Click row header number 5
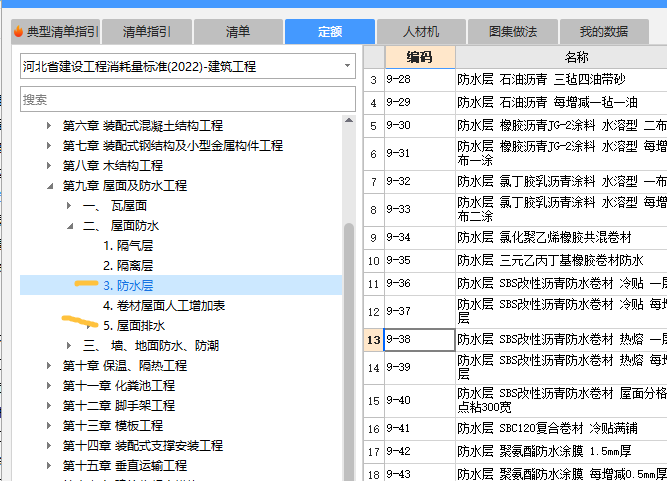The width and height of the screenshot is (667, 481). click(374, 125)
